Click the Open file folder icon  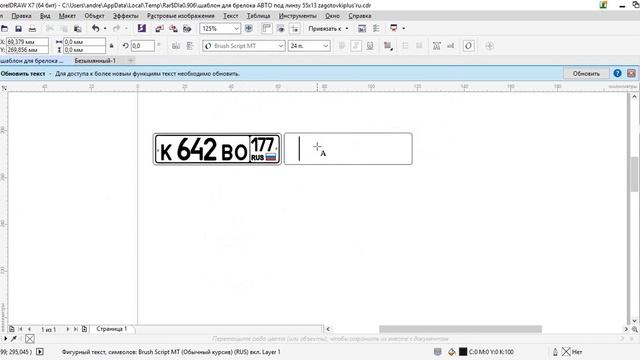(x=4, y=29)
